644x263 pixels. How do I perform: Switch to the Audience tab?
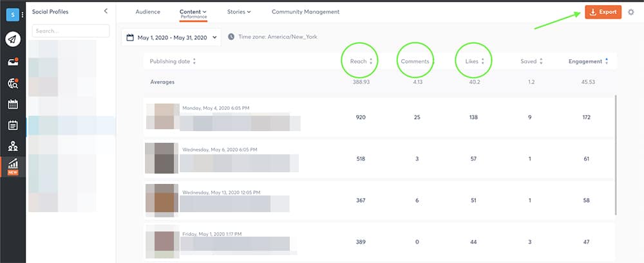(x=147, y=12)
